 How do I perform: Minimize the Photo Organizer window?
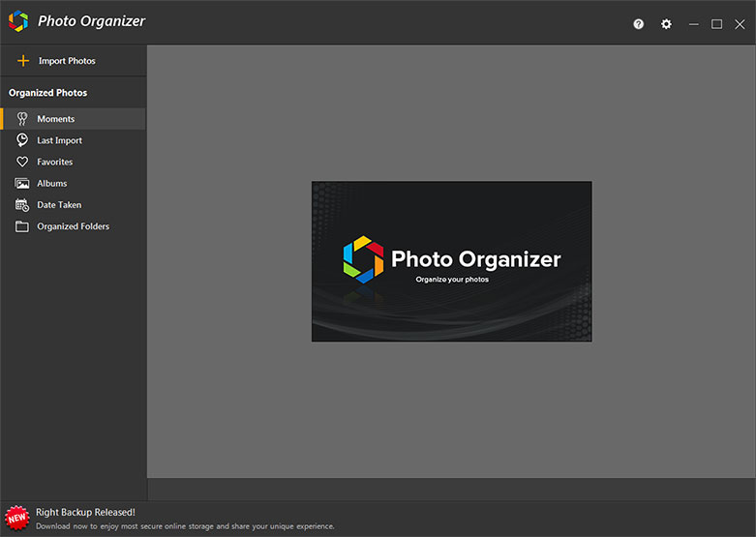click(693, 24)
